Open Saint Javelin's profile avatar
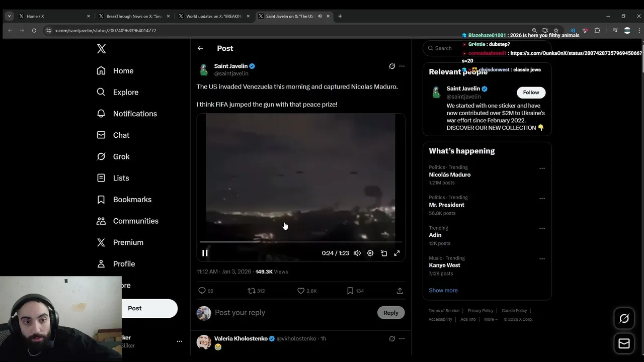This screenshot has height=362, width=644. point(204,69)
